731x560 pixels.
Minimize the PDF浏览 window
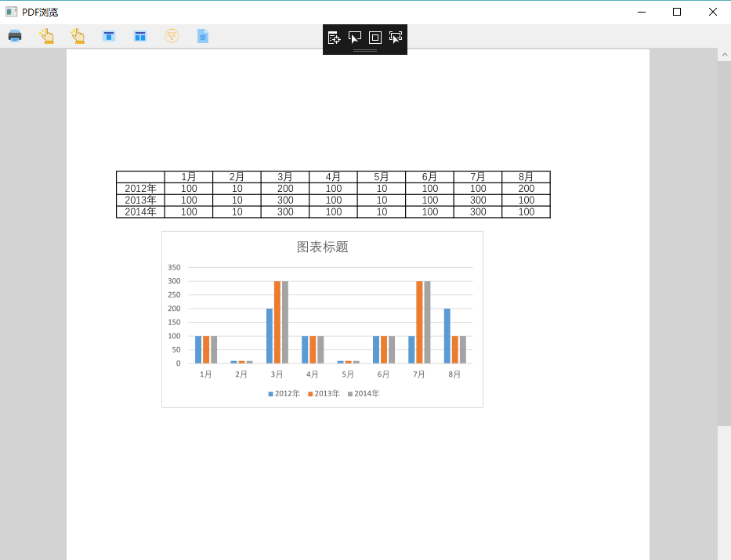coord(641,12)
